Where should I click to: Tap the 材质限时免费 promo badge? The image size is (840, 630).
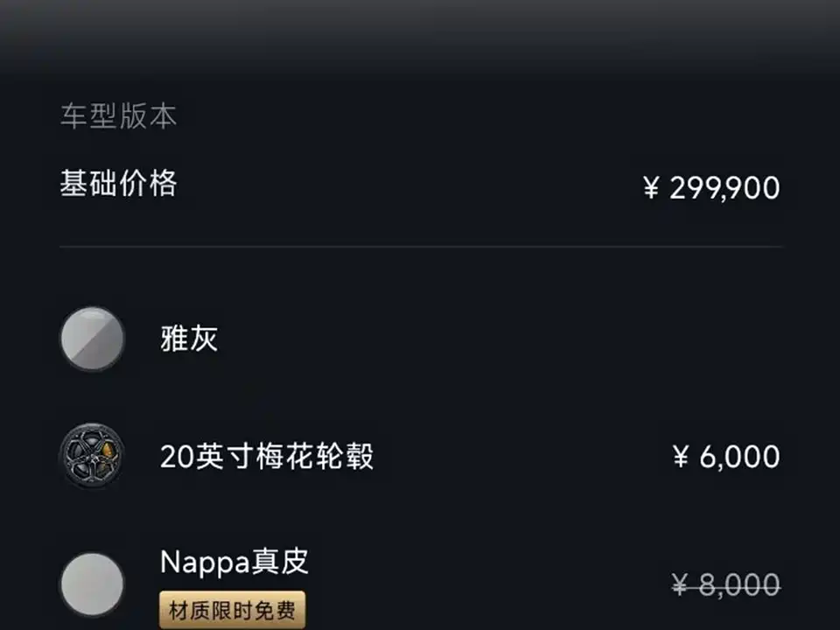(x=232, y=610)
